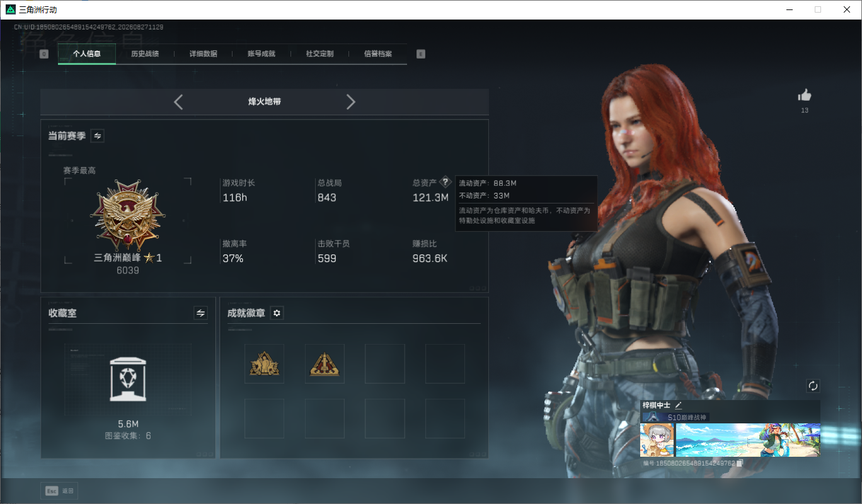Open the 社交定制 tab
862x504 pixels.
(x=319, y=54)
